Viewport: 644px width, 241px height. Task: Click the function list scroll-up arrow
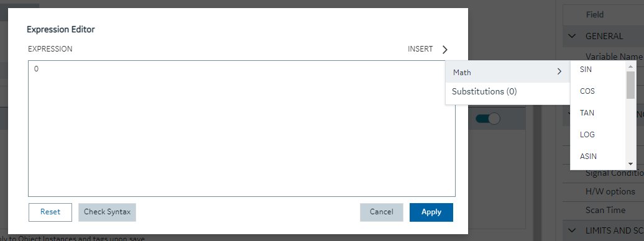click(x=631, y=66)
